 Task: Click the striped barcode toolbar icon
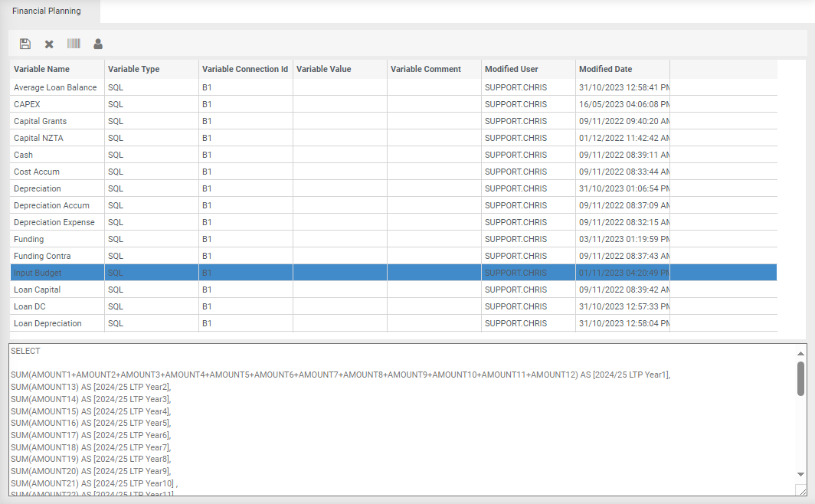pyautogui.click(x=73, y=44)
